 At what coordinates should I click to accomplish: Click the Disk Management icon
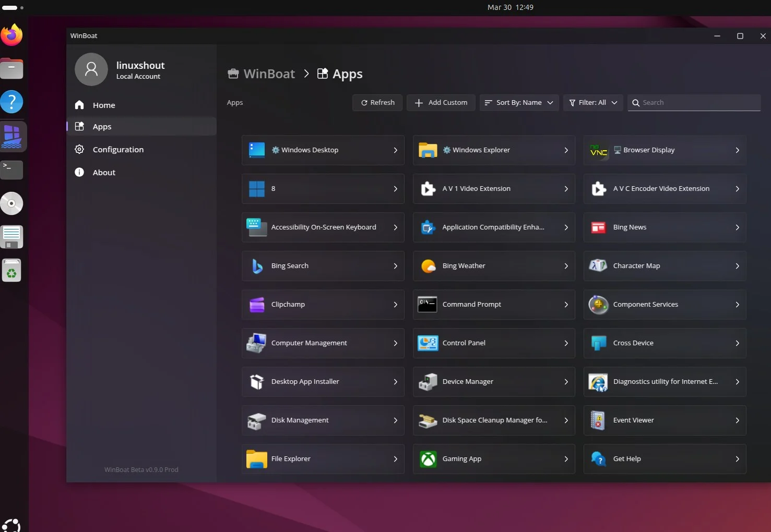click(257, 420)
